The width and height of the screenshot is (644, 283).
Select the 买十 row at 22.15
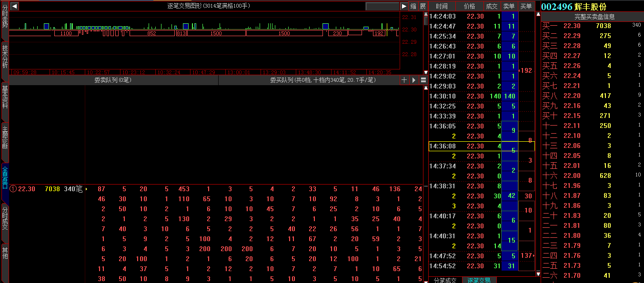[592, 116]
